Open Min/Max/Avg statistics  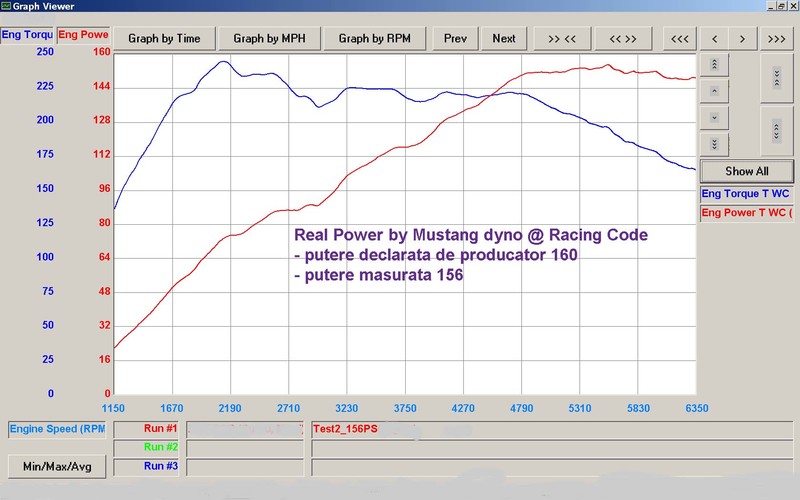(57, 466)
